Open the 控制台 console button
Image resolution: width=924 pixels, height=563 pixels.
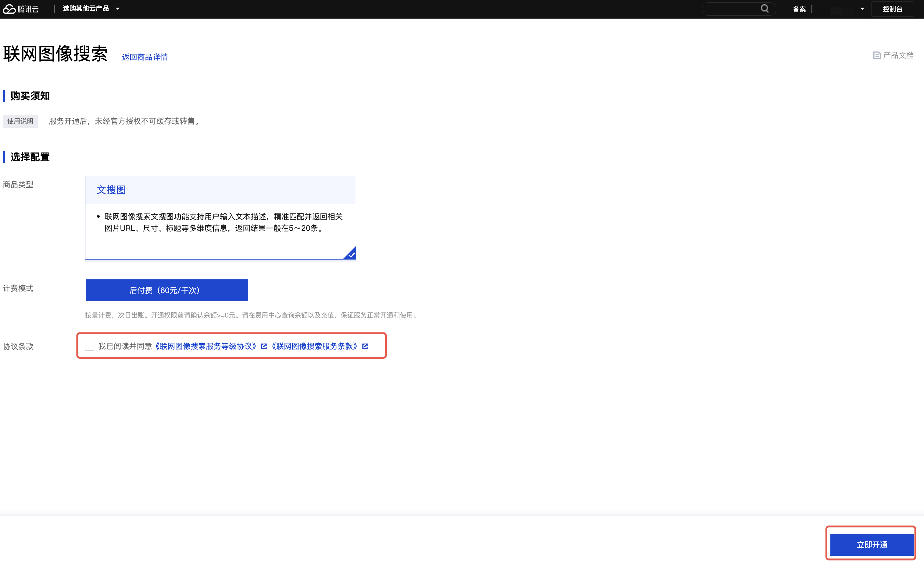(892, 9)
